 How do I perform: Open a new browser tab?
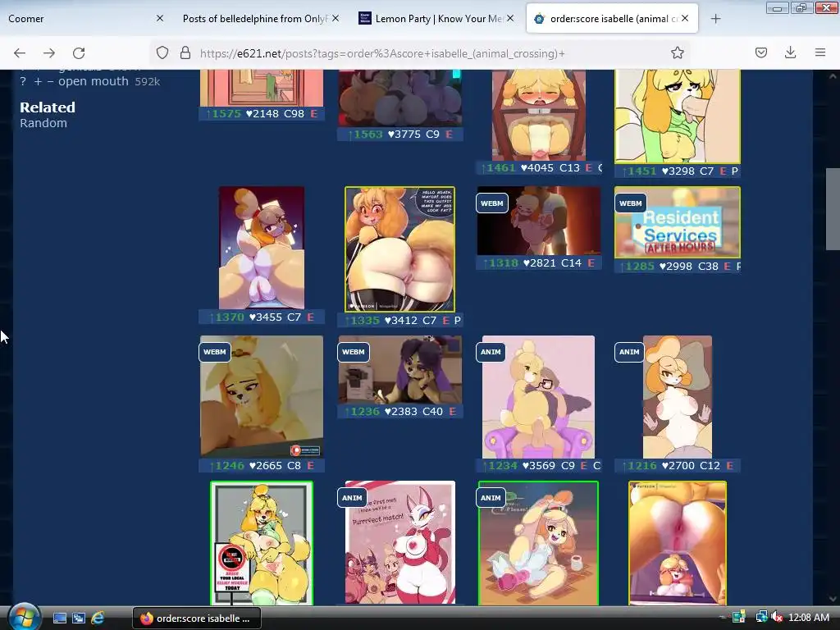715,19
